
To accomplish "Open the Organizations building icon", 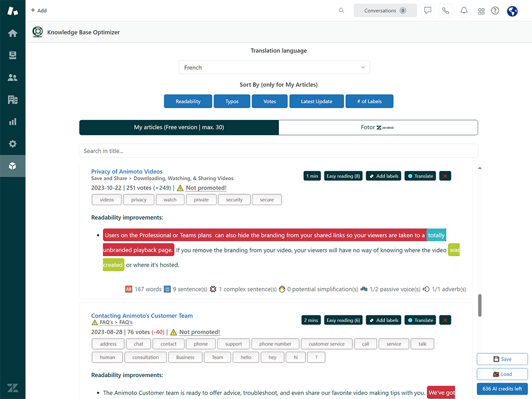I will click(12, 100).
